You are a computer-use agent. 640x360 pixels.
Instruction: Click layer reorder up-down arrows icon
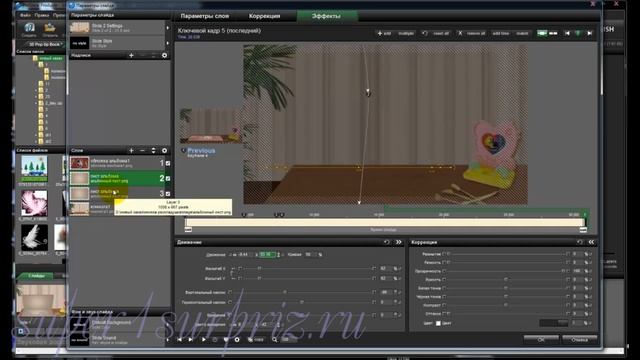153,151
